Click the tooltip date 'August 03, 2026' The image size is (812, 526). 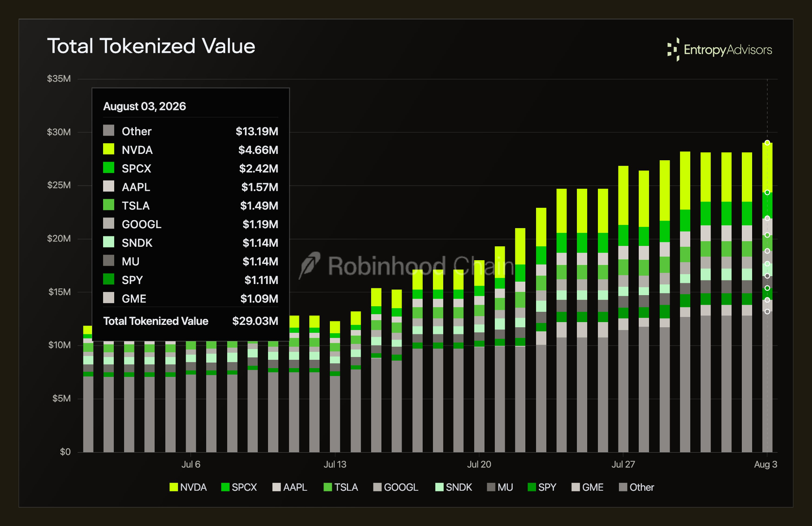144,106
